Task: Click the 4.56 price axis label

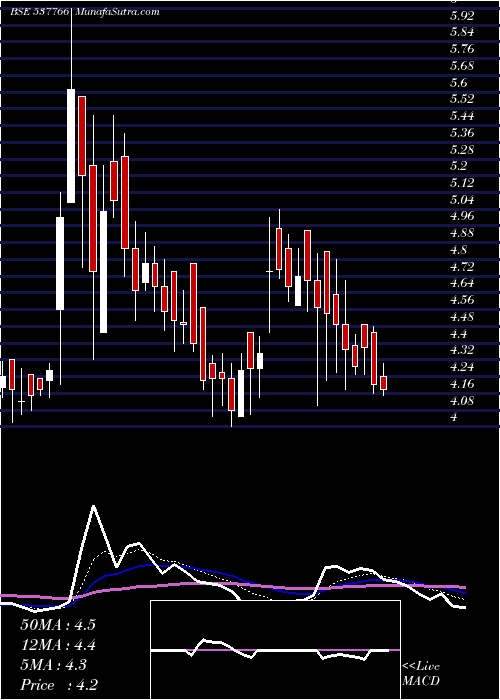Action: 462,300
